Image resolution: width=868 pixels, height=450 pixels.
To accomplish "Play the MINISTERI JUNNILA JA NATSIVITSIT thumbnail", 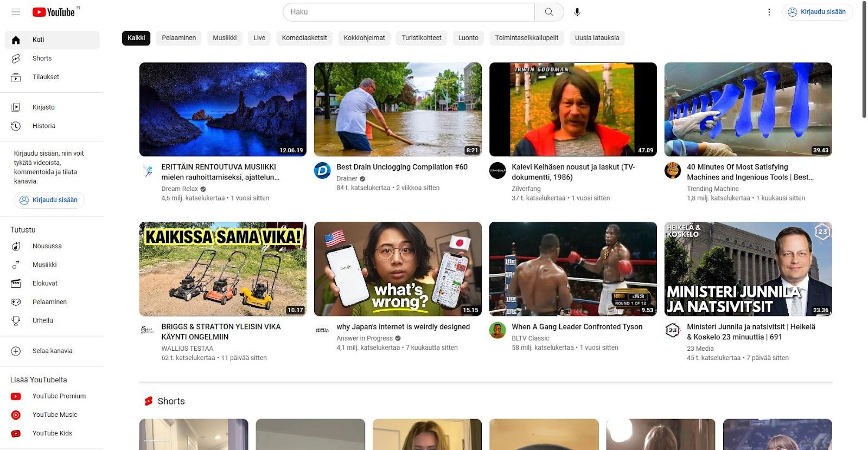I will point(748,269).
